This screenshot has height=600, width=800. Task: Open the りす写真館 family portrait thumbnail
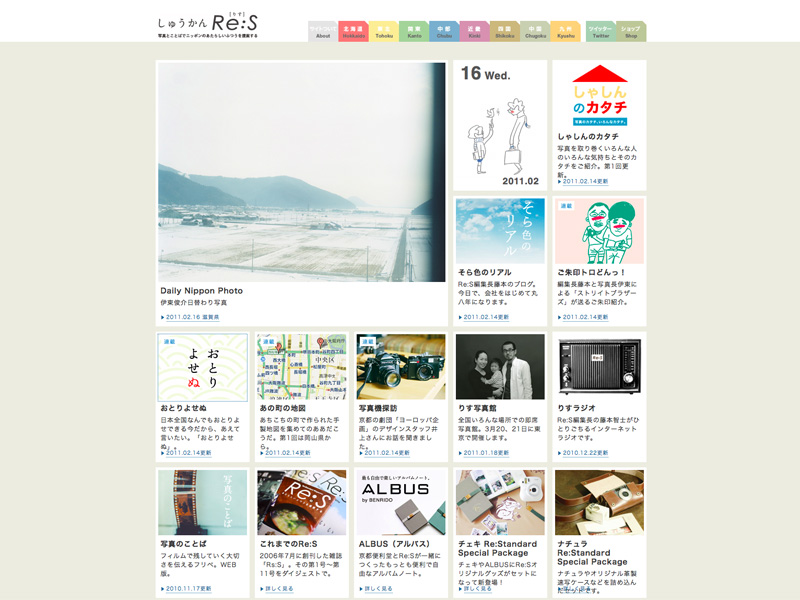500,367
